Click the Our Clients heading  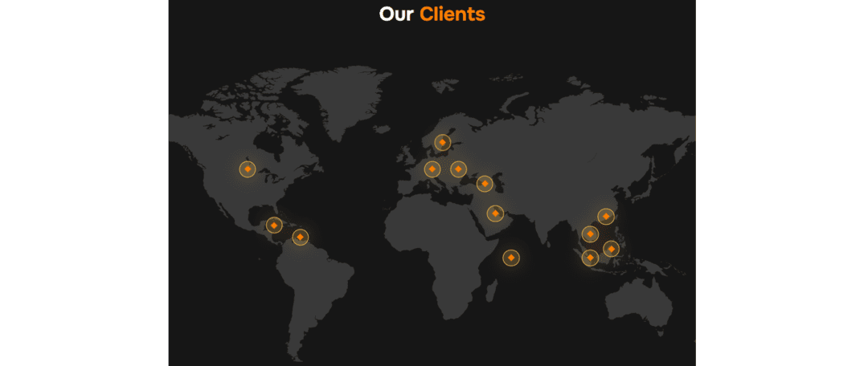[x=432, y=14]
